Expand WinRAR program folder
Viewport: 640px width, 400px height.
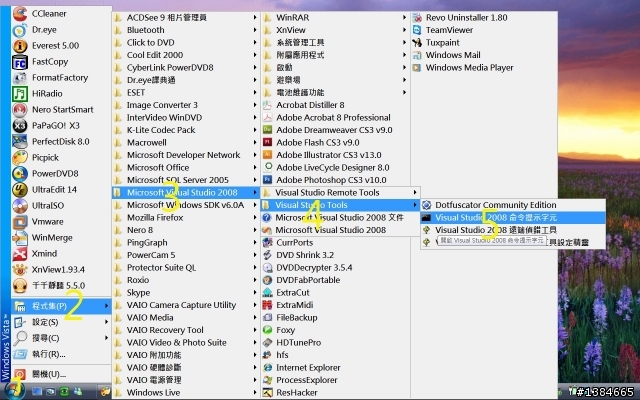click(x=335, y=18)
